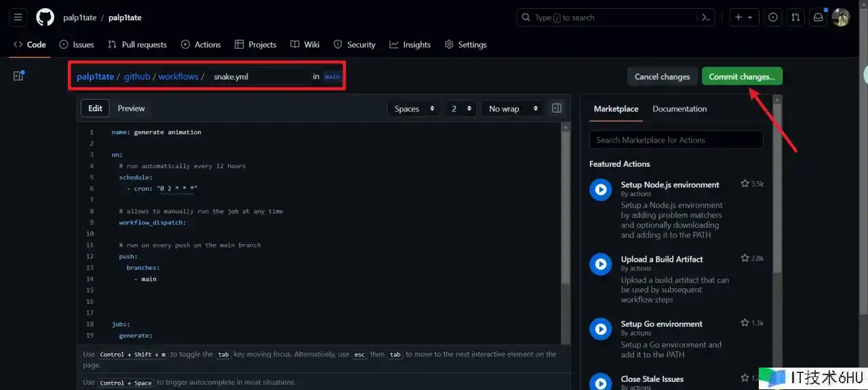Click the Commit changes button
Viewport: 868px width, 390px height.
[742, 77]
